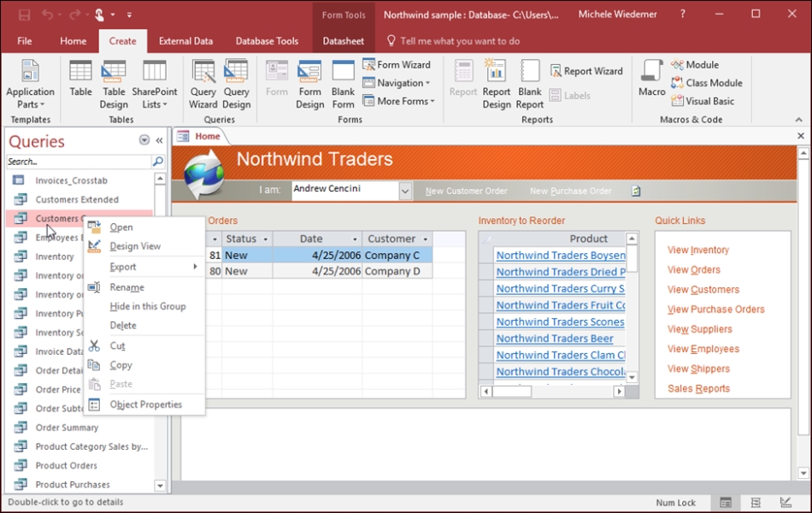
Task: Click the Undo arrow in title bar
Action: coord(47,15)
